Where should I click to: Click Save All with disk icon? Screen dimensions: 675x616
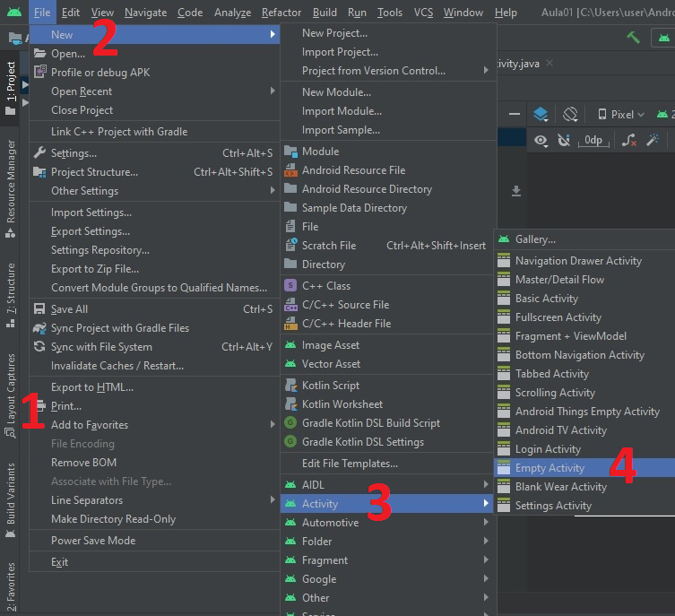click(x=154, y=309)
